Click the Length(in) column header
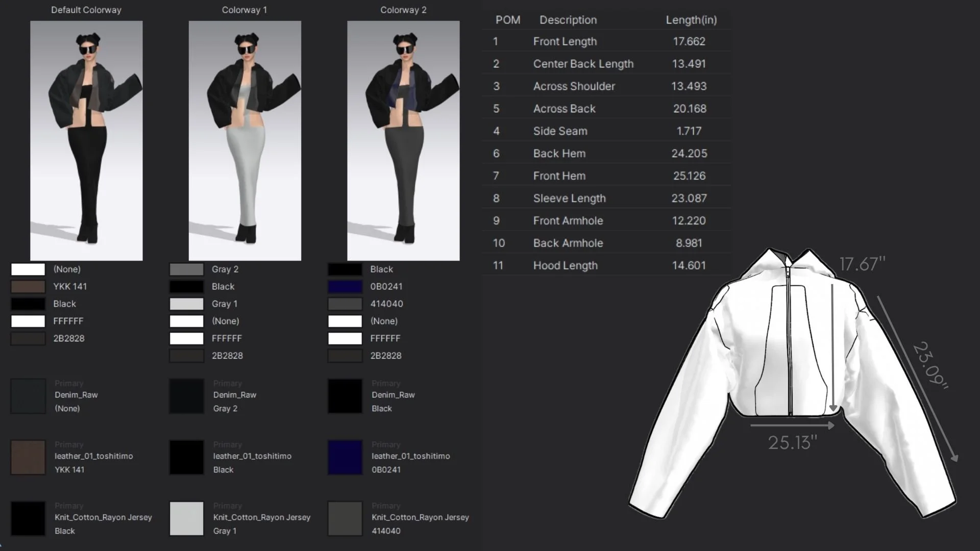The image size is (980, 551). coord(691,20)
